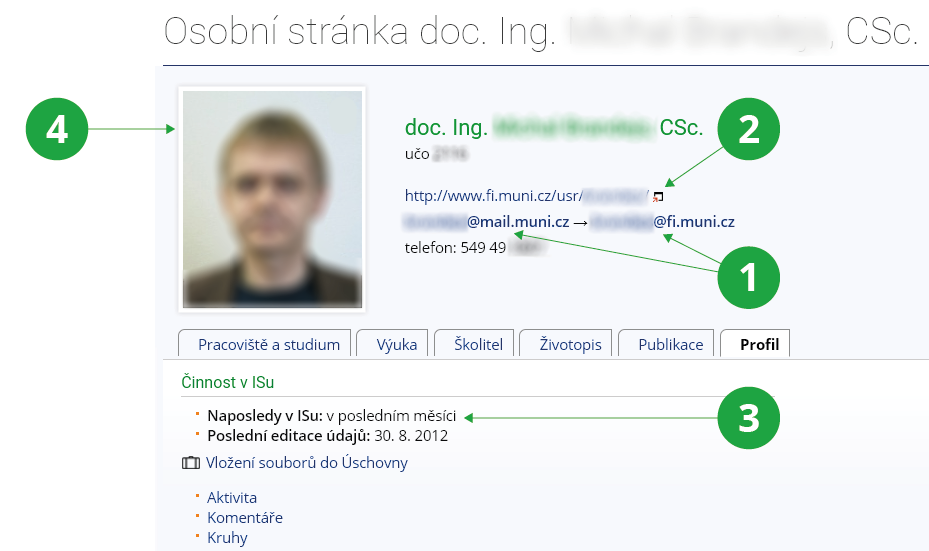This screenshot has width=929, height=551.
Task: Click the external link icon beside the URL
Action: [658, 196]
